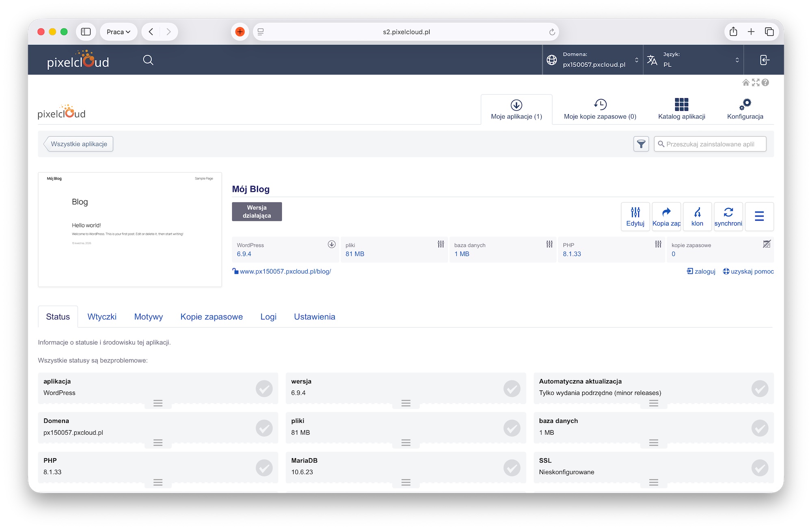Click the synchronizuj arrows icon
This screenshot has height=530, width=812.
(x=728, y=213)
